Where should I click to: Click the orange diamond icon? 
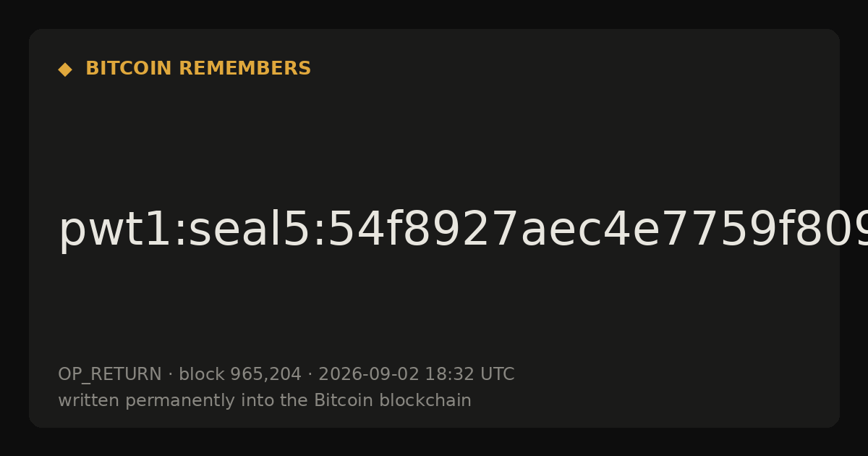click(65, 69)
